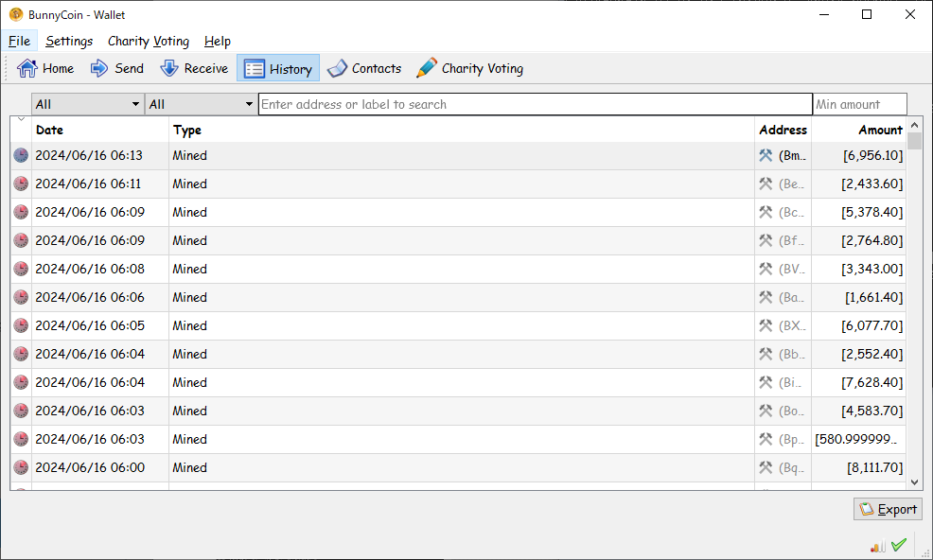Export the transaction history

point(888,510)
